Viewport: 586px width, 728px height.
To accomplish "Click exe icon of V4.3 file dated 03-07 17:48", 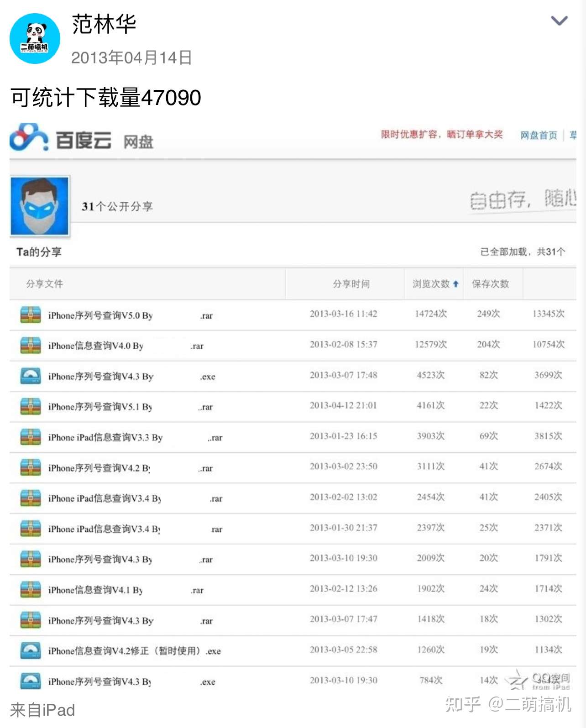I will [31, 376].
